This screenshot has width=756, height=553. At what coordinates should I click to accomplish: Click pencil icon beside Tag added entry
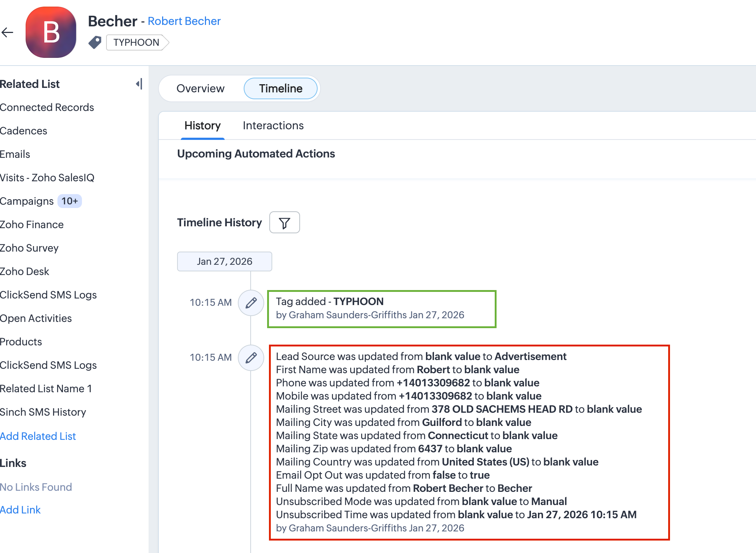[x=251, y=303]
